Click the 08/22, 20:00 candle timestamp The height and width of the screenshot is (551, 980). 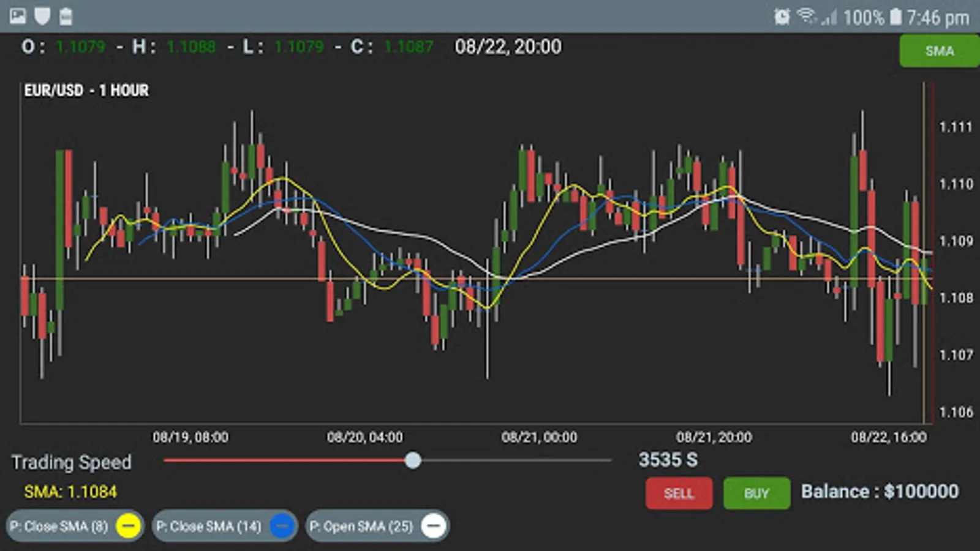[x=508, y=47]
